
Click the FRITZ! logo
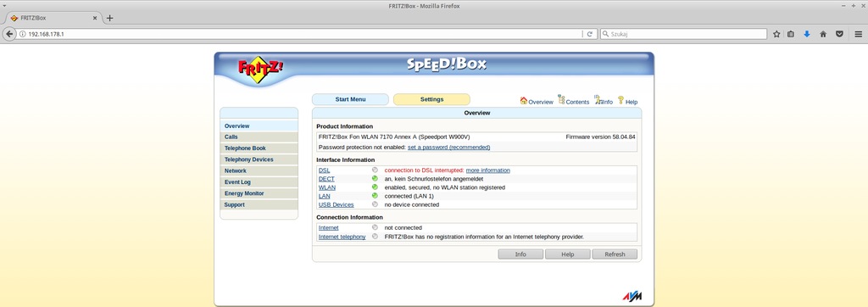pos(260,70)
